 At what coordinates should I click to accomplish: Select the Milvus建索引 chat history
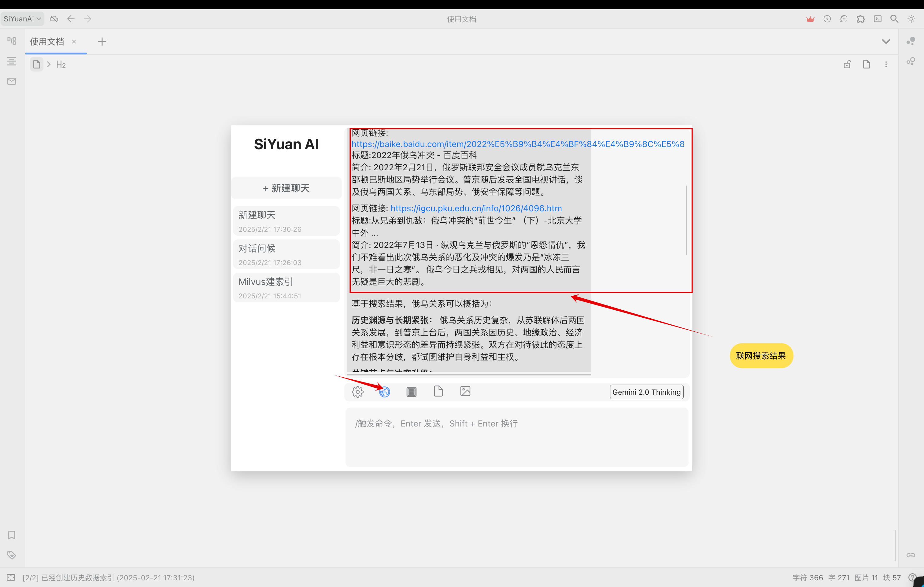pyautogui.click(x=286, y=287)
